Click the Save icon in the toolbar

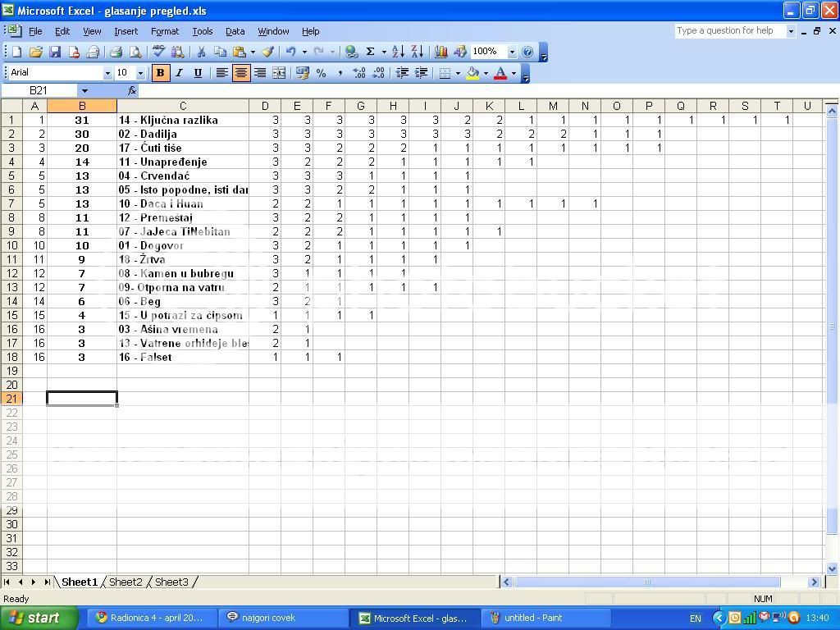point(55,52)
